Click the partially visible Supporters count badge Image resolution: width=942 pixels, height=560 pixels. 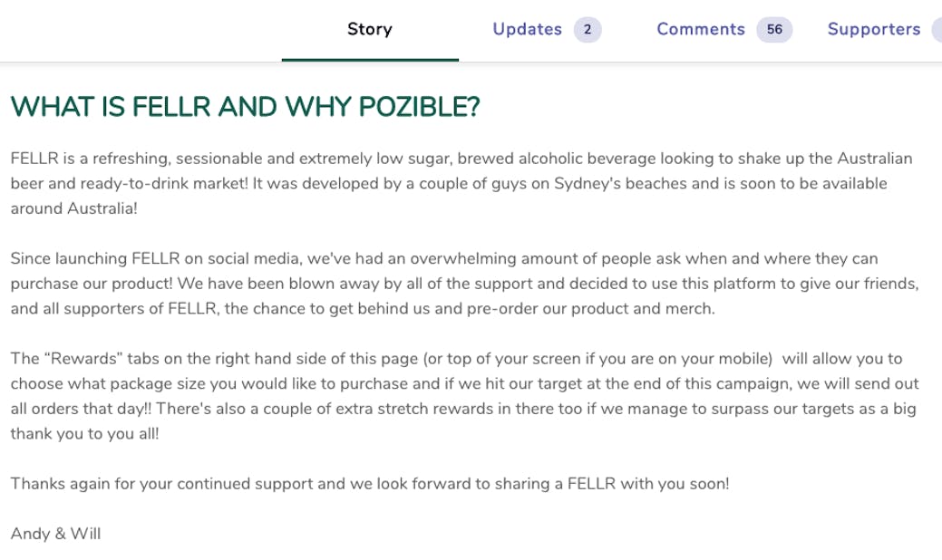[937, 30]
